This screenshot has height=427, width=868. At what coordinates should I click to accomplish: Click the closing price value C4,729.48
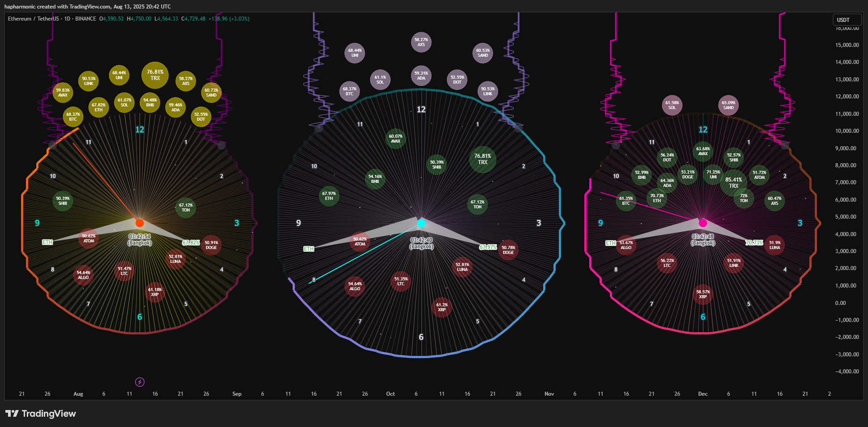pyautogui.click(x=193, y=19)
